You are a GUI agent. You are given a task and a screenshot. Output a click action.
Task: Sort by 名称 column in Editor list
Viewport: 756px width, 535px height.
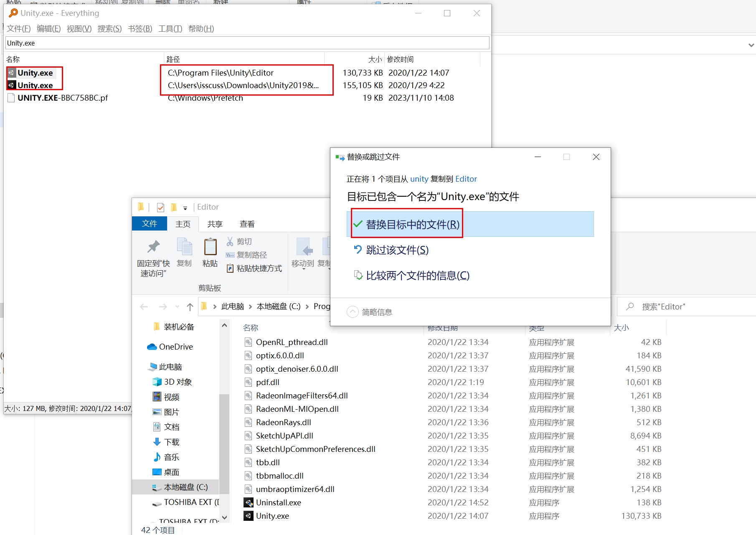click(x=251, y=328)
